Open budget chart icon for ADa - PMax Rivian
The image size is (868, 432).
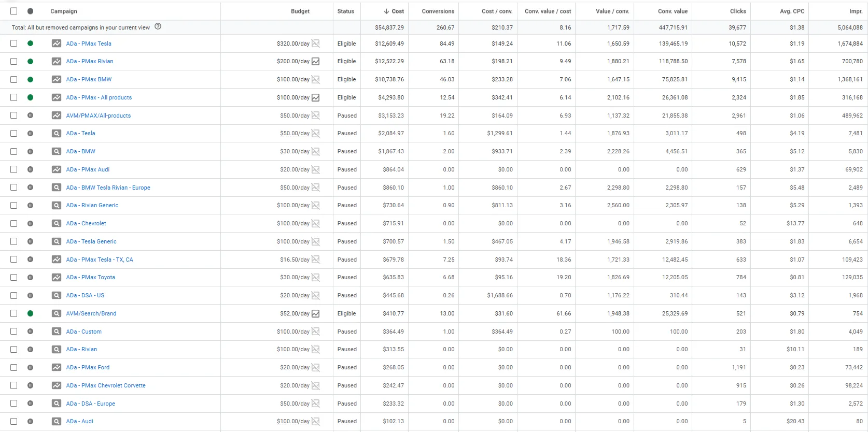click(316, 61)
